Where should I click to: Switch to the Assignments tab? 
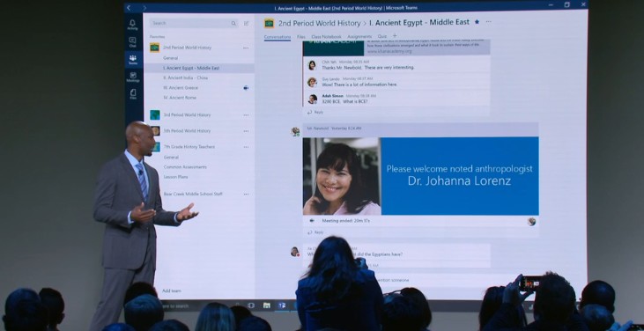[359, 37]
